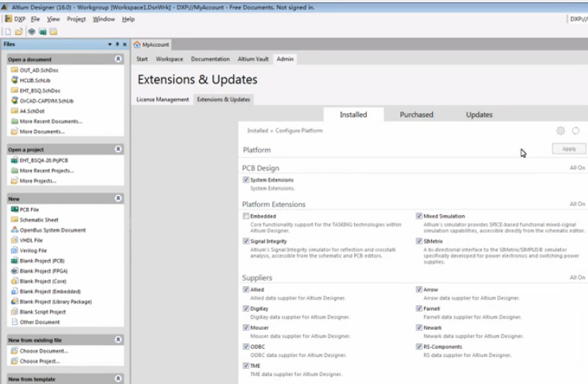The width and height of the screenshot is (588, 384).
Task: Create Blank Project (FPGA)
Action: click(x=44, y=271)
